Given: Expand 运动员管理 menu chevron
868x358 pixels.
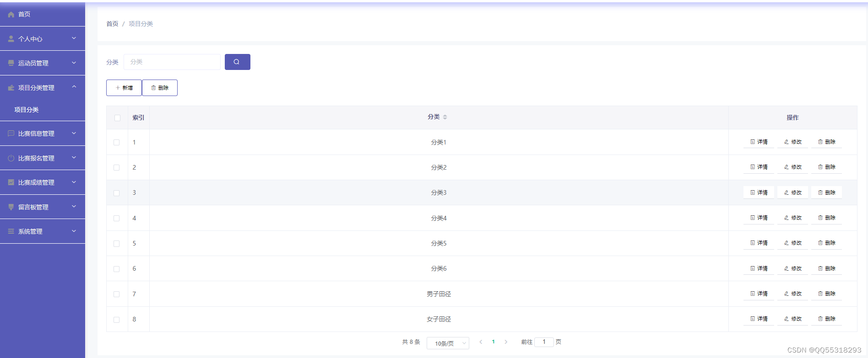Looking at the screenshot, I should [74, 63].
